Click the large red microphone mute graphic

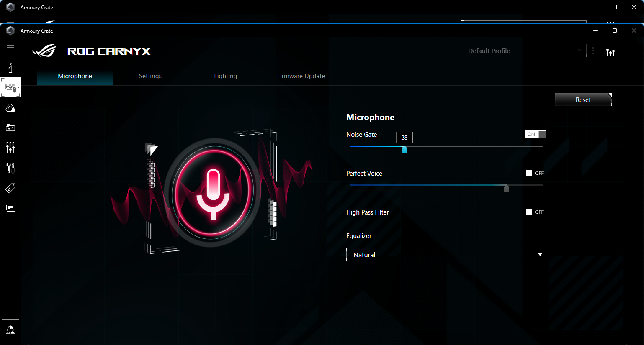[214, 192]
